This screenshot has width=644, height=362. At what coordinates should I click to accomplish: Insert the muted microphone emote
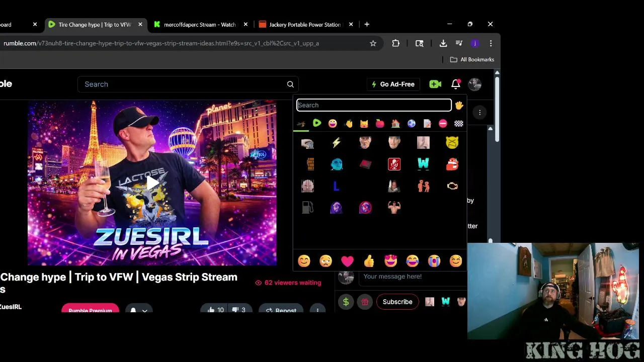pos(394,164)
